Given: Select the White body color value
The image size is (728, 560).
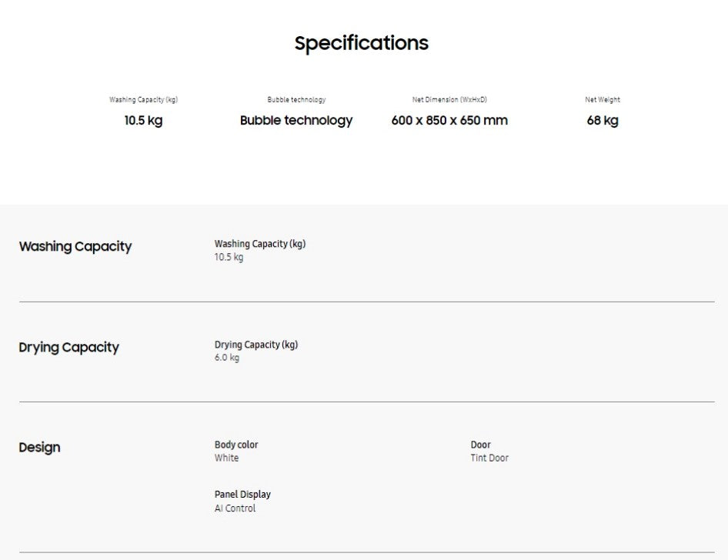Looking at the screenshot, I should coord(226,458).
